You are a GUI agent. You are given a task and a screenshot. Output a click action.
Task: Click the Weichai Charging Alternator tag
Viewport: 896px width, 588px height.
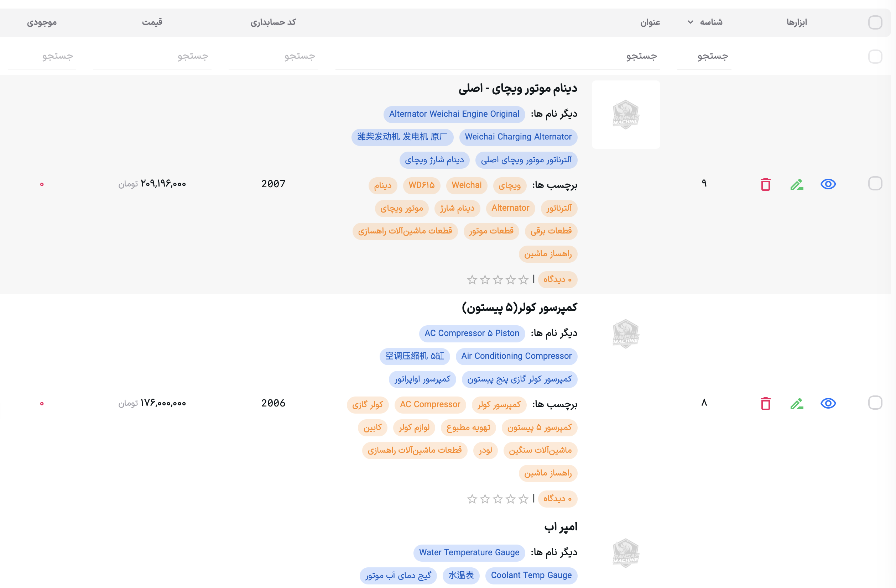pyautogui.click(x=518, y=137)
